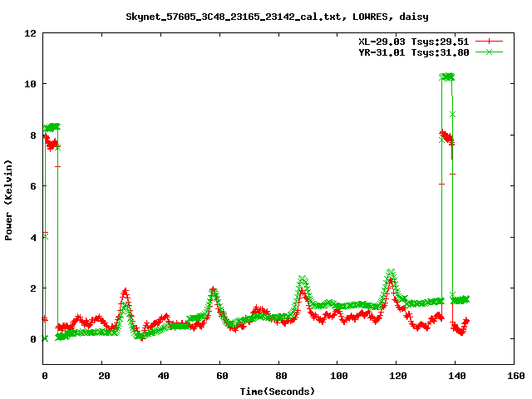Click the y-axis tick label 6

click(33, 186)
